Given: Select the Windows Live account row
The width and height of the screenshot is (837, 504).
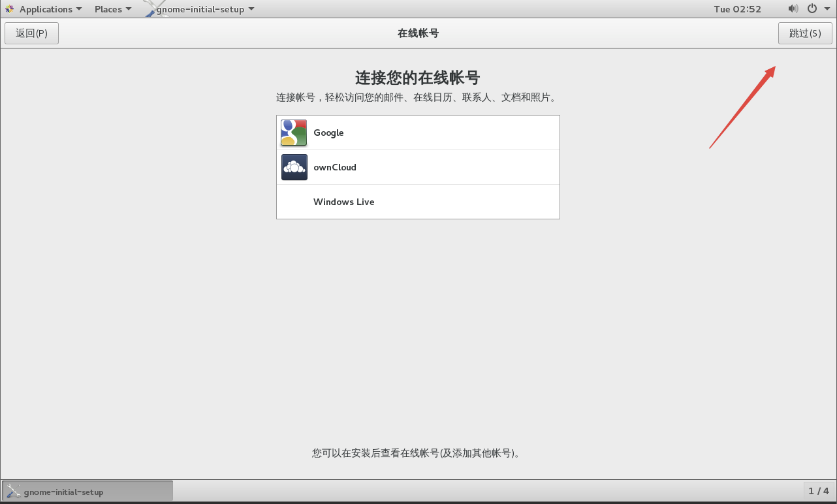Looking at the screenshot, I should pos(418,202).
